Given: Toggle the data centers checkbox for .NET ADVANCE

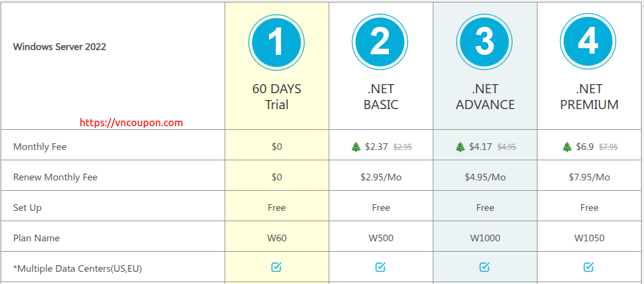Looking at the screenshot, I should click(x=485, y=267).
